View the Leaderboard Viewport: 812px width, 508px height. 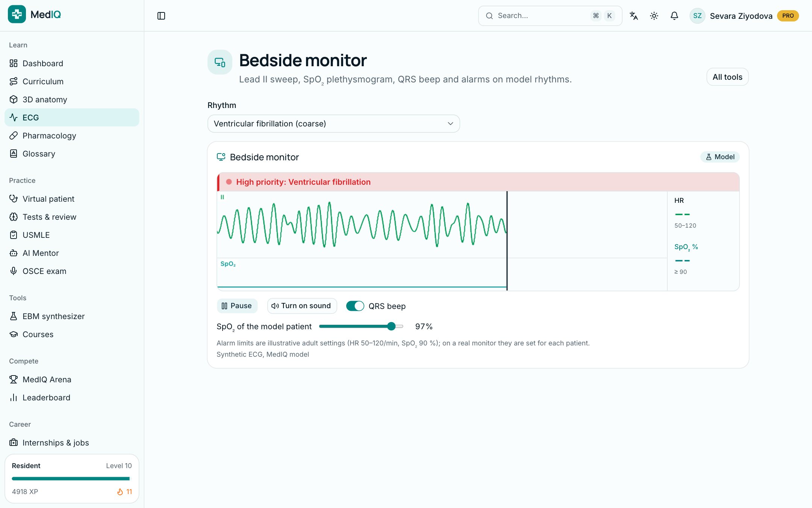[72, 397]
